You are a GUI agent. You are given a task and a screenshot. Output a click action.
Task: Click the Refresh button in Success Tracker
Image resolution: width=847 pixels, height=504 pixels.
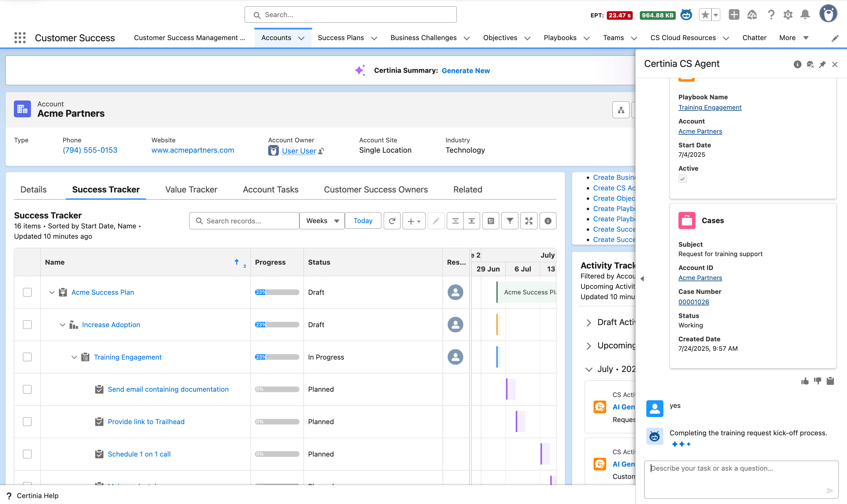[392, 221]
